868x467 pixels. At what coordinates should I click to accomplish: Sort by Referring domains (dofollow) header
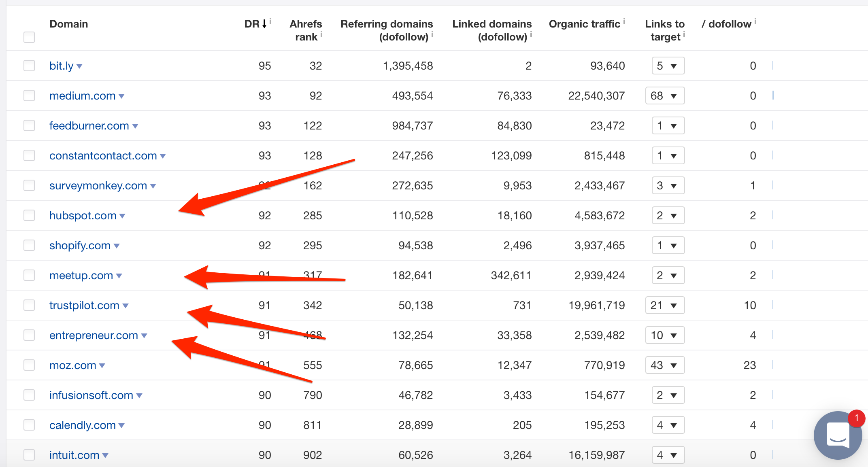(387, 30)
